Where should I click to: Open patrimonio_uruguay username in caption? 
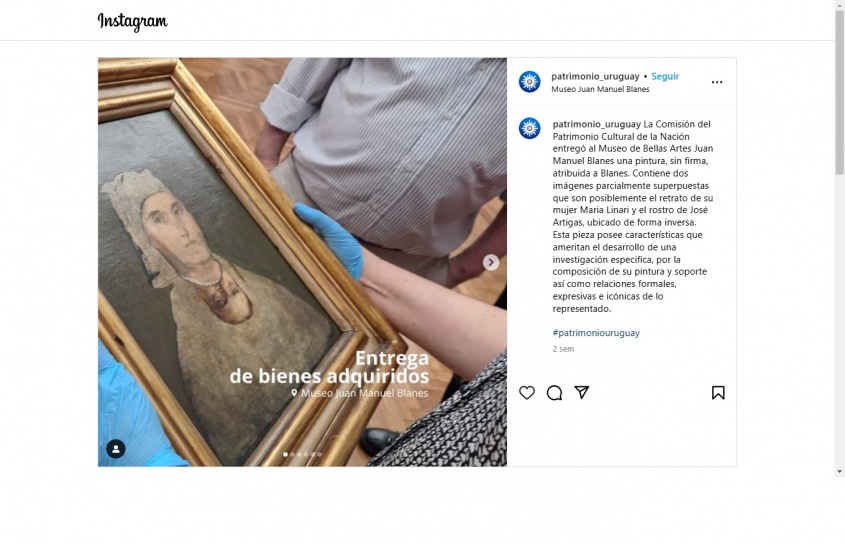597,124
